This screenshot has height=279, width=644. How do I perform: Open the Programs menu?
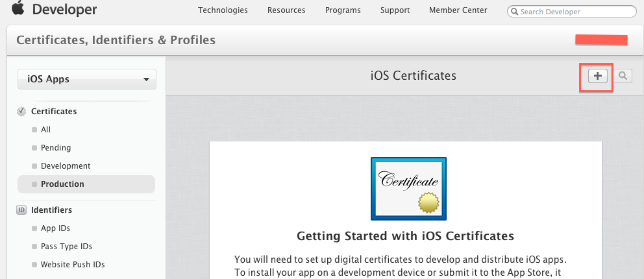pyautogui.click(x=343, y=10)
